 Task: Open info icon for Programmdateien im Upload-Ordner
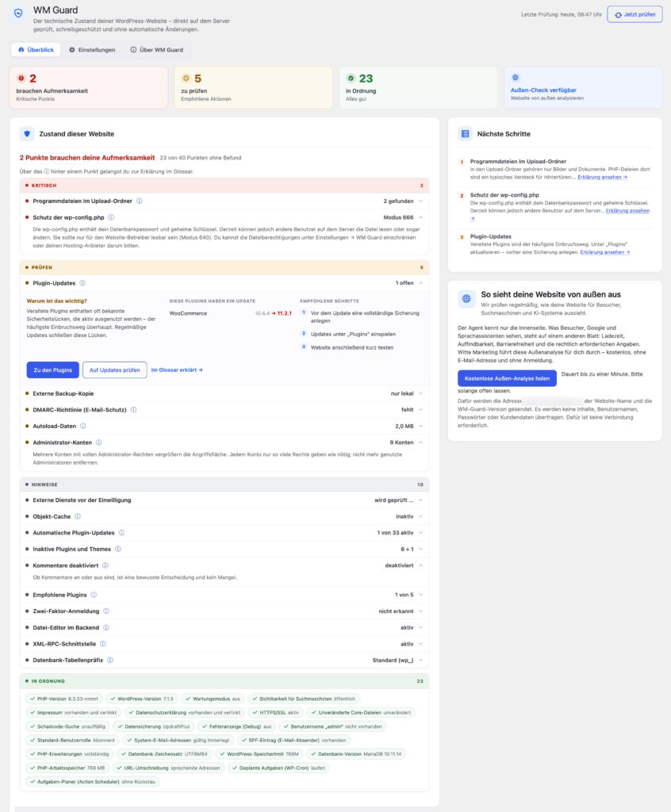pyautogui.click(x=140, y=201)
